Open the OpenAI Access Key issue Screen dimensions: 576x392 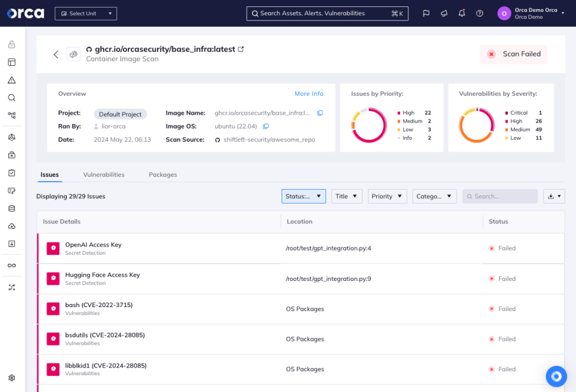(93, 245)
